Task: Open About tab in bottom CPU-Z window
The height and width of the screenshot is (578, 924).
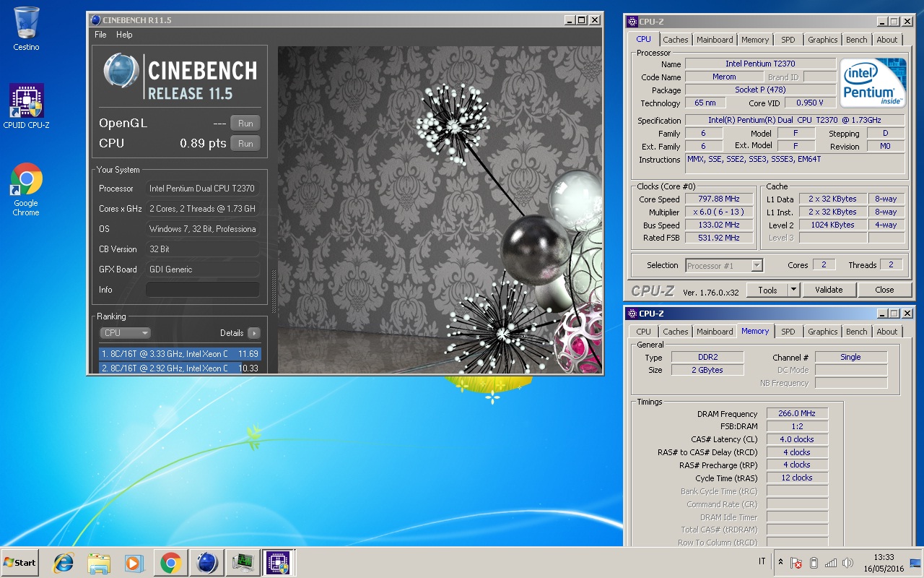Action: 887,332
